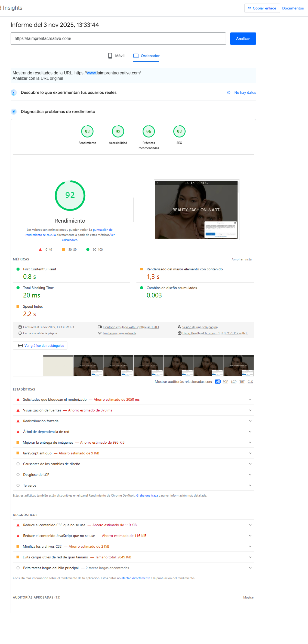
Task: Click the green 90–100 score legend marker
Action: tap(88, 249)
